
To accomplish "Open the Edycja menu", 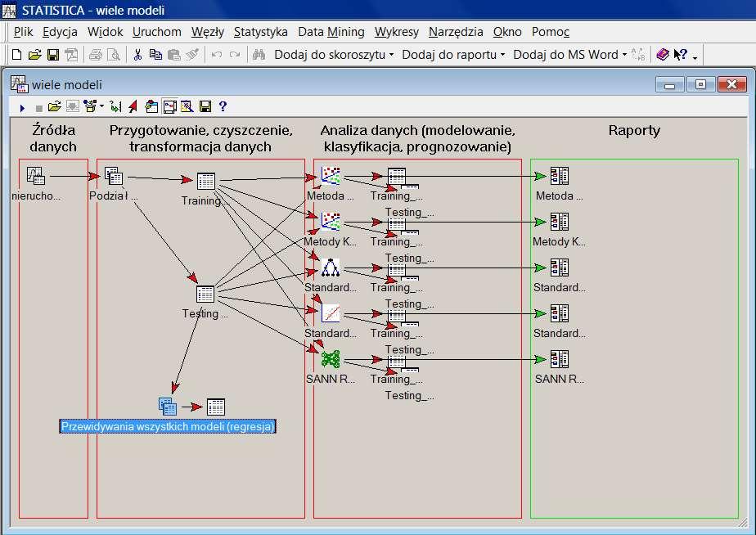I will (60, 32).
